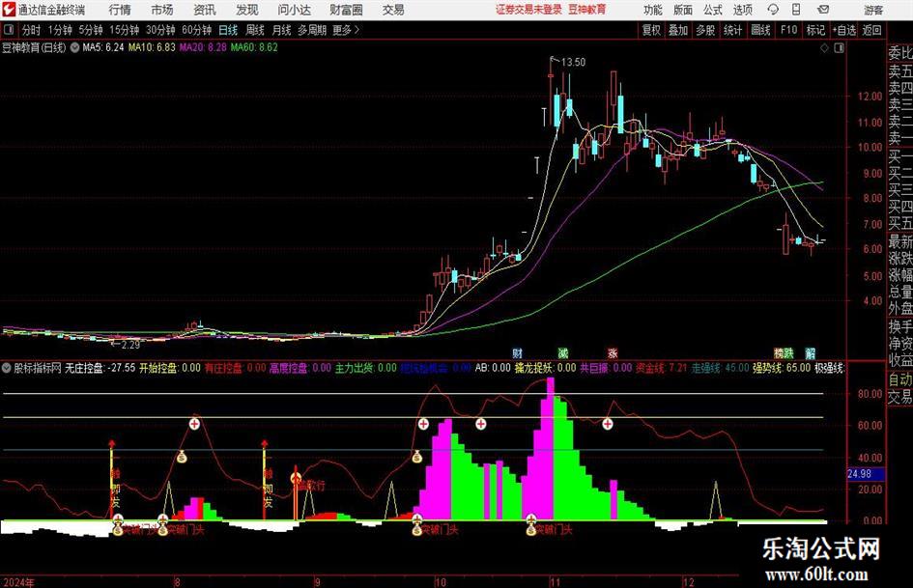Open the 版面 layout menu
Screen dimensions: 913x588
tap(683, 10)
